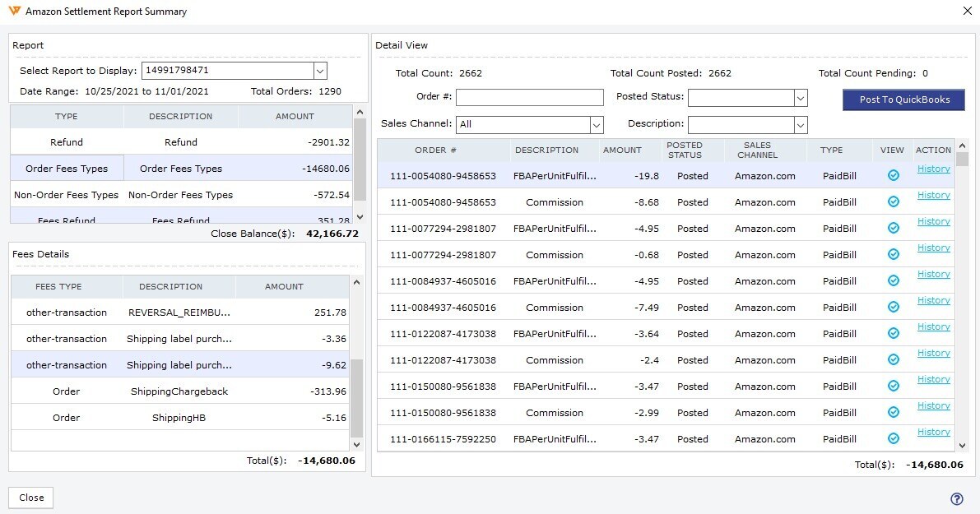Click view icon in the -3.64 amount row

tap(893, 333)
